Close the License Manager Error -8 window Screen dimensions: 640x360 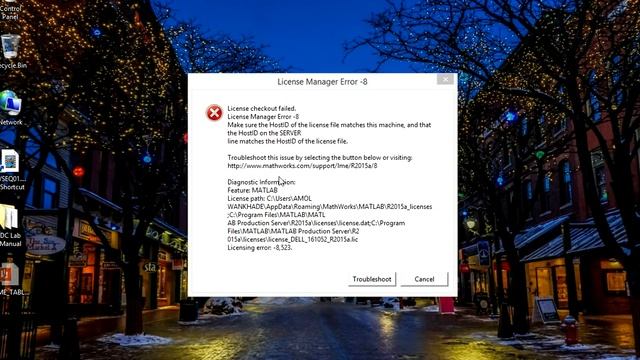[x=445, y=79]
